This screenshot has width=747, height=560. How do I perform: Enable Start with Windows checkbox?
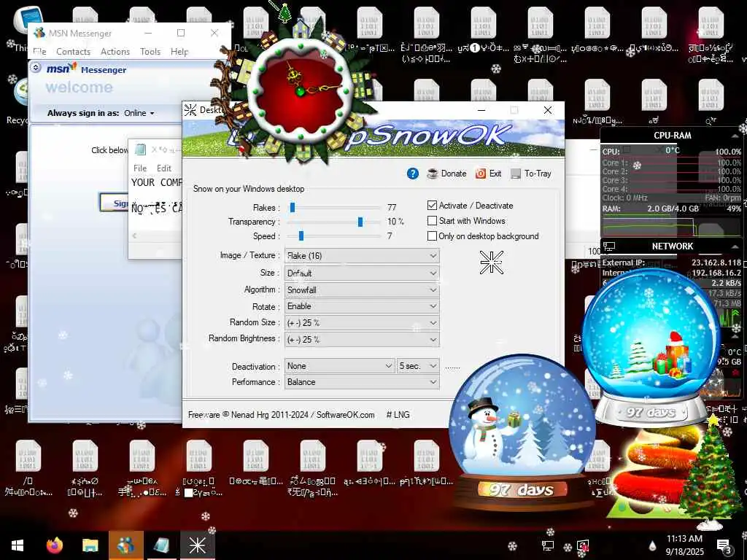[x=432, y=220]
